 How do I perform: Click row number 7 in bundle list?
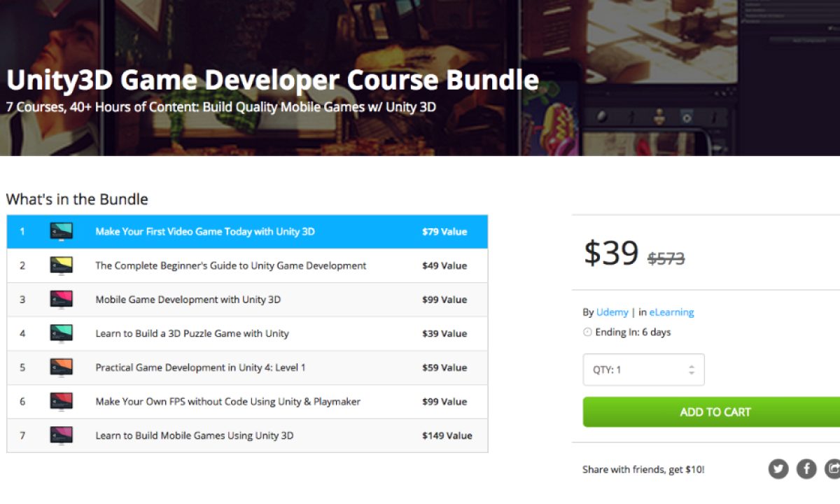coord(22,435)
